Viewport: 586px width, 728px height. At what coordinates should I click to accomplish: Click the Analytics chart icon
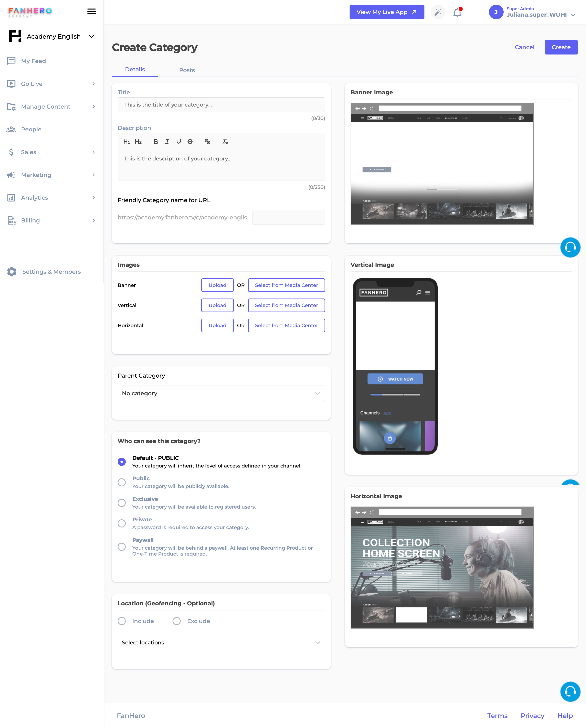pyautogui.click(x=11, y=197)
